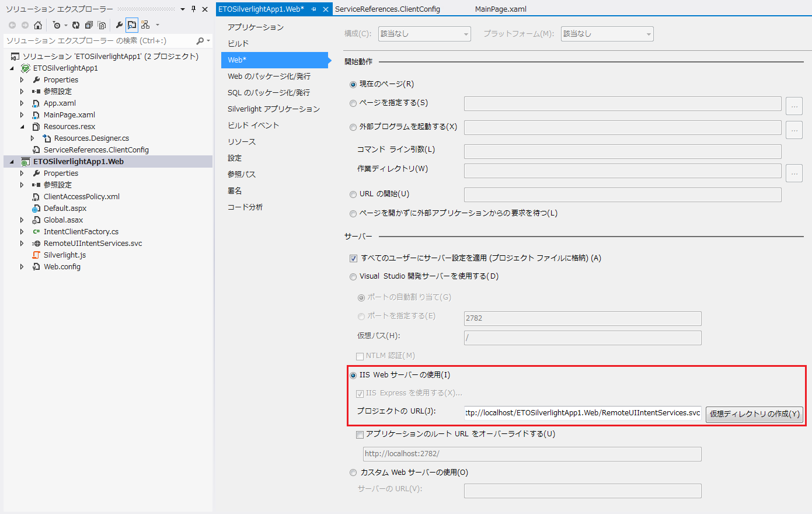Click browse button for ページを指定する field
This screenshot has height=514, width=812.
[x=794, y=106]
